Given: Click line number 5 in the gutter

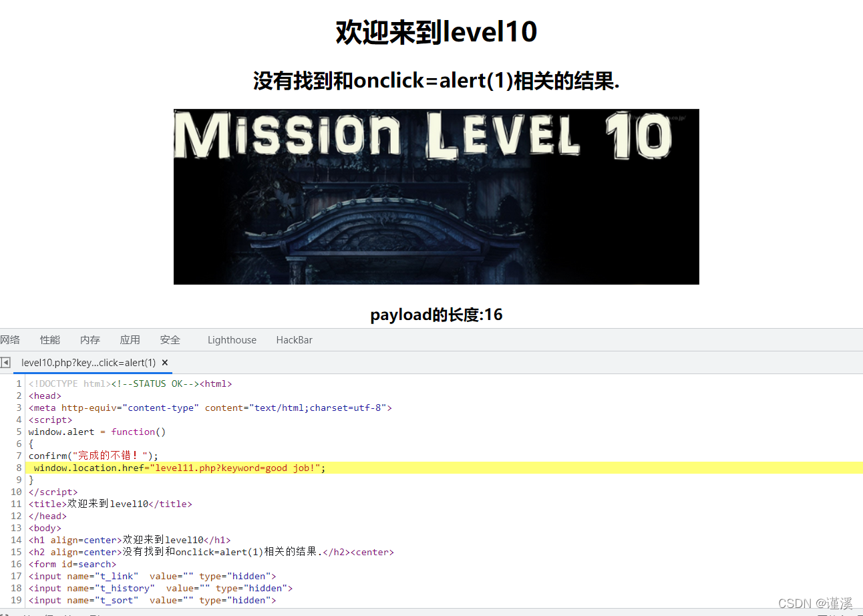Looking at the screenshot, I should click(19, 432).
